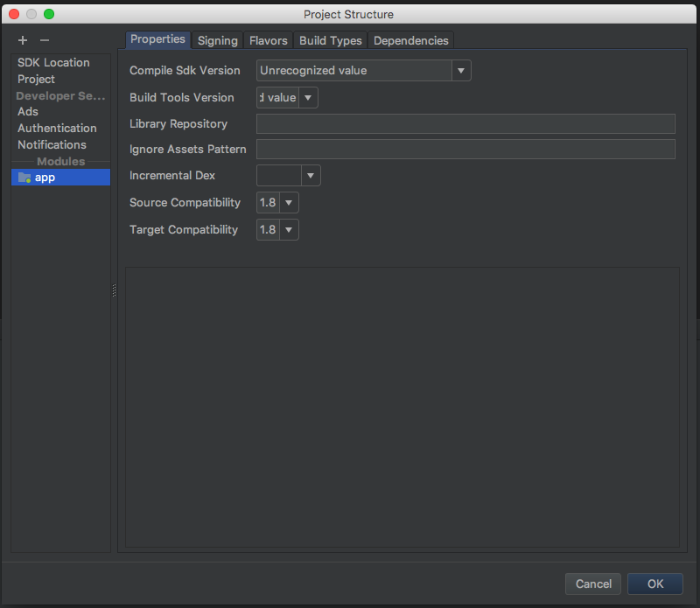The image size is (700, 608).
Task: Switch to Build Types tab
Action: tap(331, 40)
